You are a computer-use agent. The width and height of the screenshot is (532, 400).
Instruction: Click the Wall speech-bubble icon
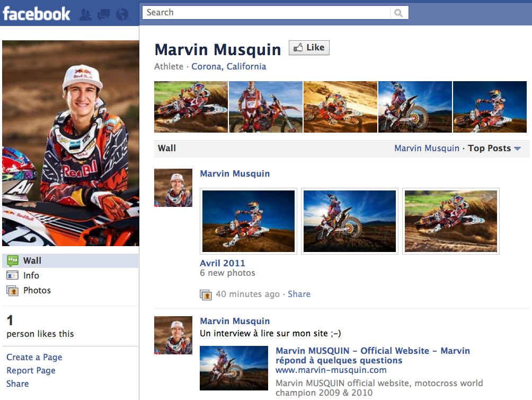13,261
